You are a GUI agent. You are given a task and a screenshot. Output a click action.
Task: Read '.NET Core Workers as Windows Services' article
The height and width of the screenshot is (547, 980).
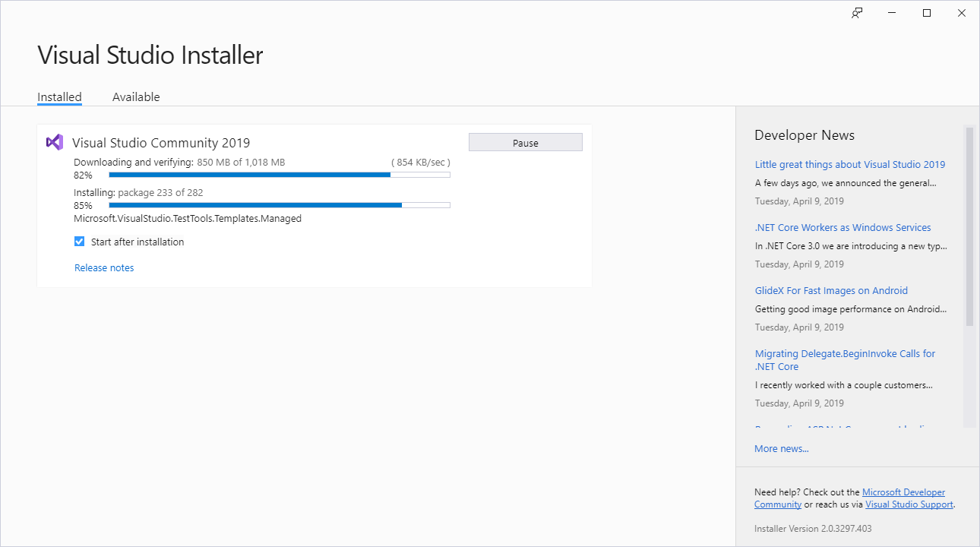pyautogui.click(x=842, y=227)
